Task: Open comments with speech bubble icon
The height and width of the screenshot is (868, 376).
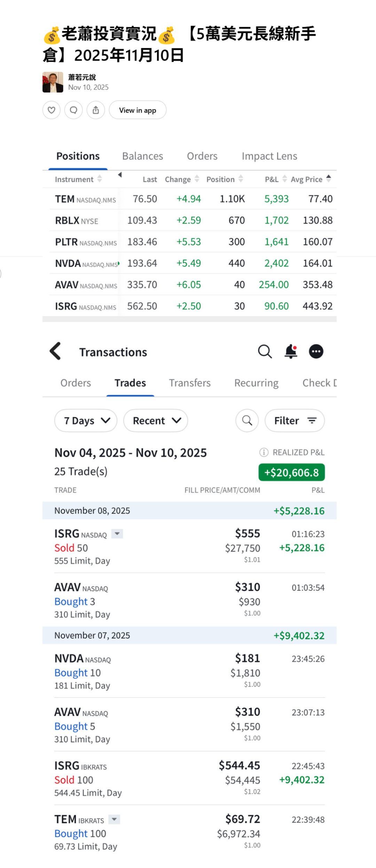Action: point(73,110)
